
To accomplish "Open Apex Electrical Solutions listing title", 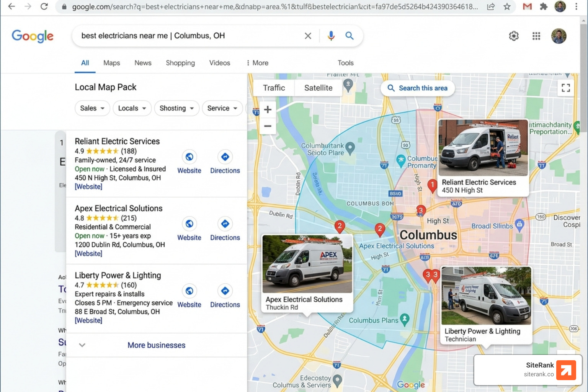I will pos(119,208).
